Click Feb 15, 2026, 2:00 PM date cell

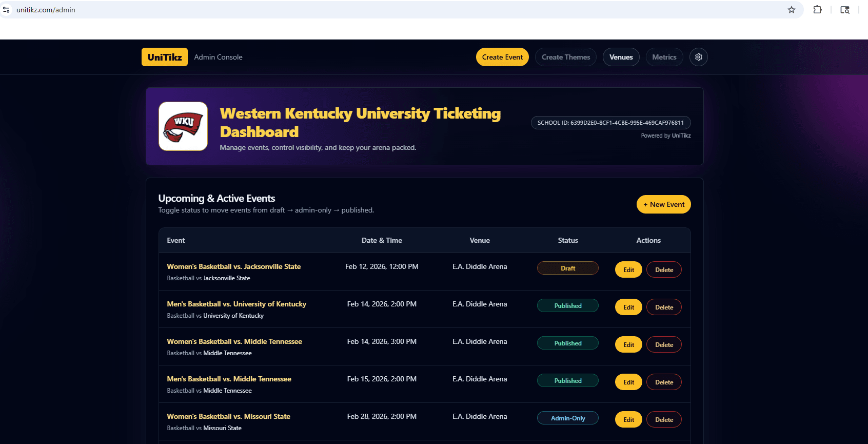[382, 379]
